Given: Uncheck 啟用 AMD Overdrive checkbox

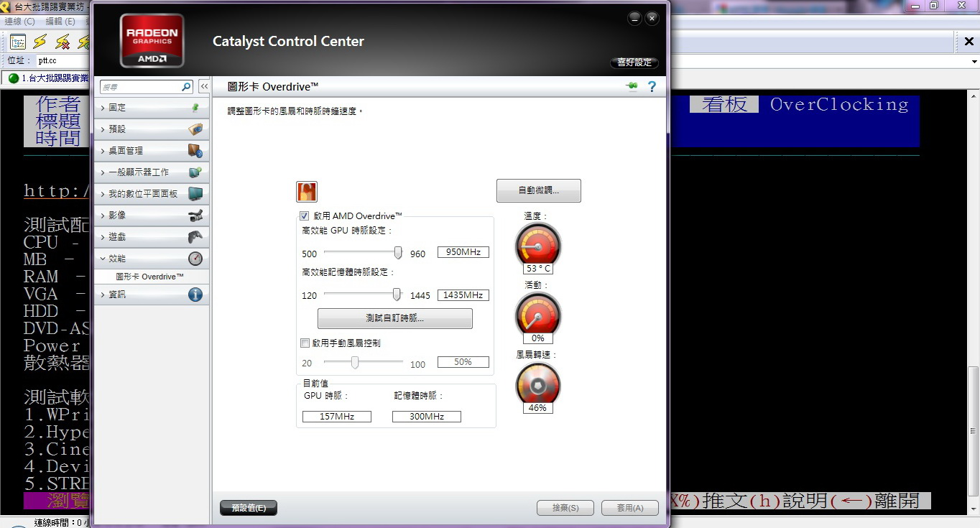Looking at the screenshot, I should [305, 216].
